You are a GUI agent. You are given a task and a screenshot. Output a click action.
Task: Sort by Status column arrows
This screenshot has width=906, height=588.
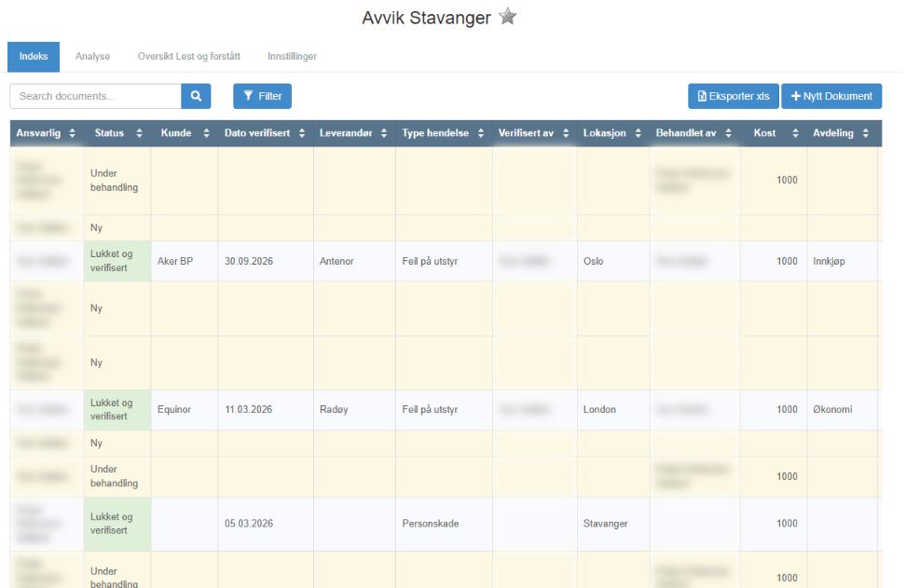pyautogui.click(x=139, y=133)
